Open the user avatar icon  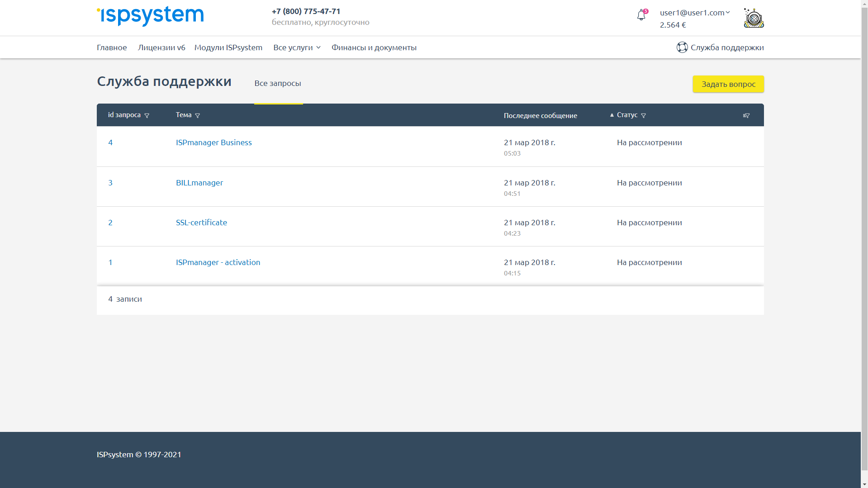754,18
